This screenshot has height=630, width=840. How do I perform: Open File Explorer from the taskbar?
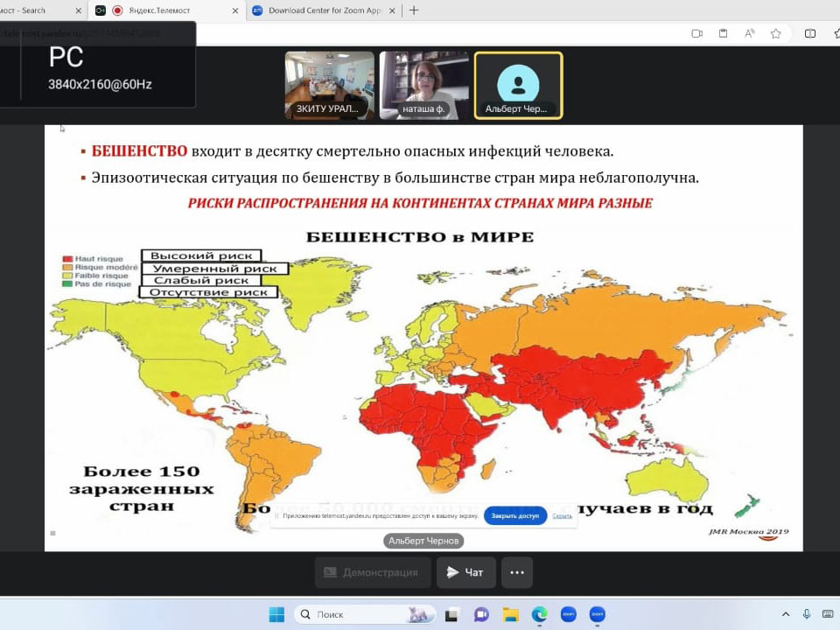[x=510, y=614]
